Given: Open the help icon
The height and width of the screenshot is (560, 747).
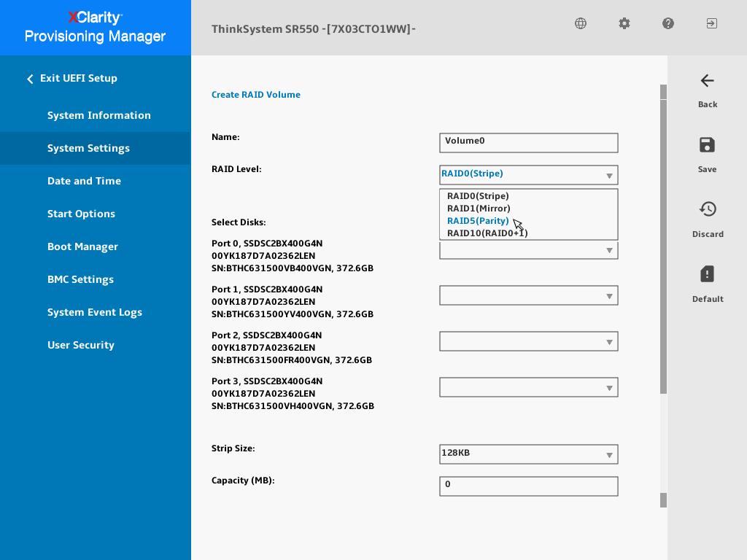Looking at the screenshot, I should (667, 23).
